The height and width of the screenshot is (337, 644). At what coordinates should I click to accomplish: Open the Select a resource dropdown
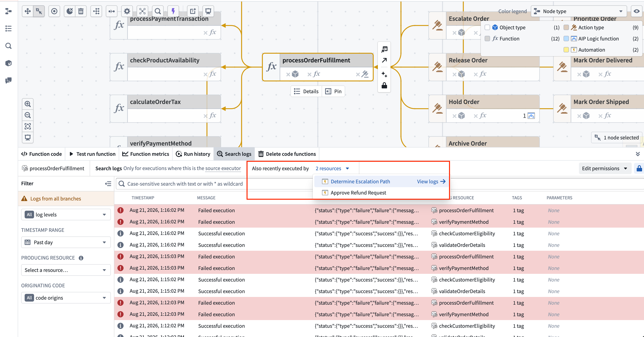66,270
